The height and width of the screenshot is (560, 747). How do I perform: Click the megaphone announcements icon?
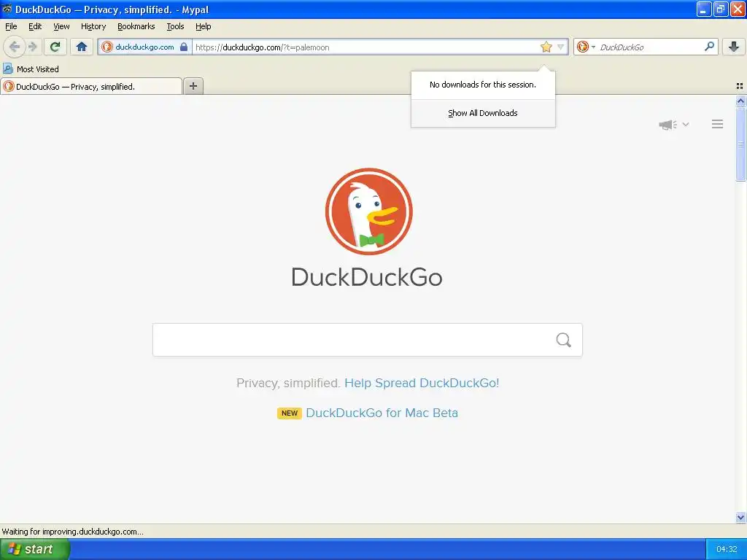click(x=667, y=124)
